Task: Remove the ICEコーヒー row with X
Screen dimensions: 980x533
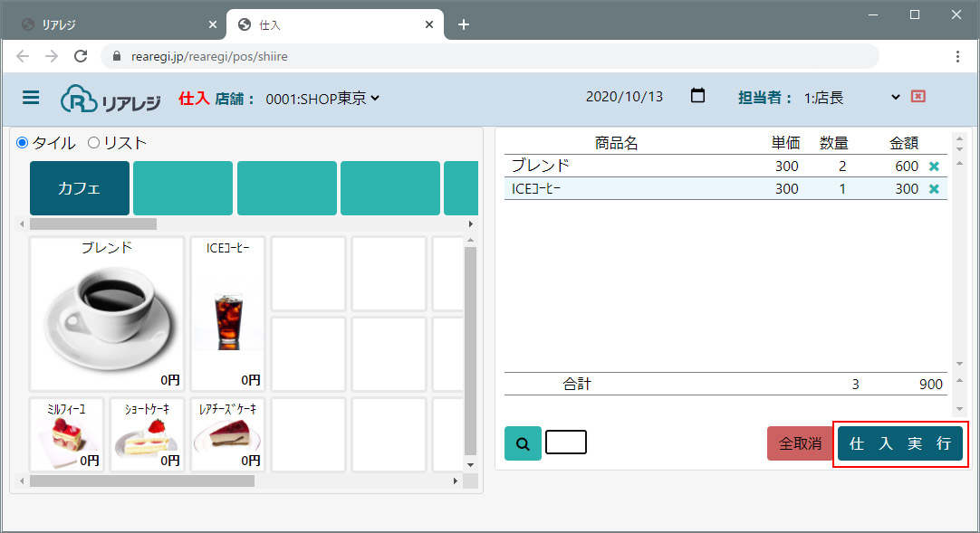Action: (934, 188)
